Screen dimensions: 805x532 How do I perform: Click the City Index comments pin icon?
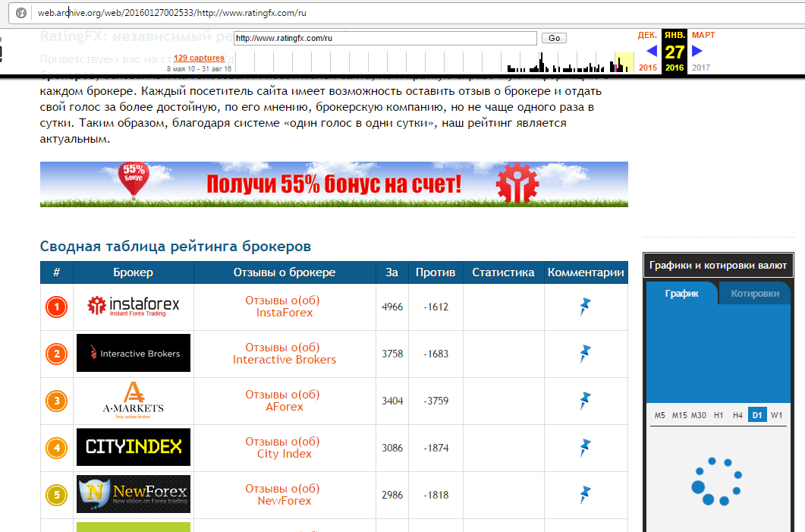pos(585,448)
